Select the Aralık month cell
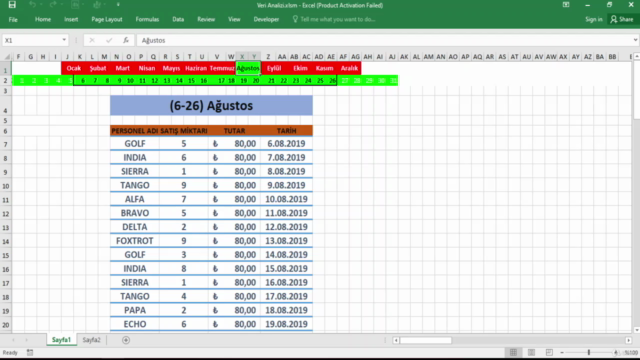The height and width of the screenshot is (360, 640). pyautogui.click(x=349, y=68)
